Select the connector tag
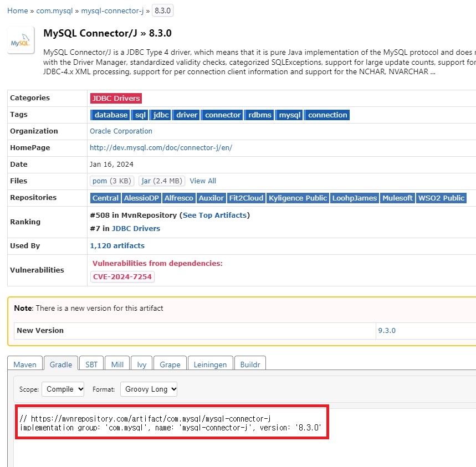The image size is (476, 467). [222, 115]
